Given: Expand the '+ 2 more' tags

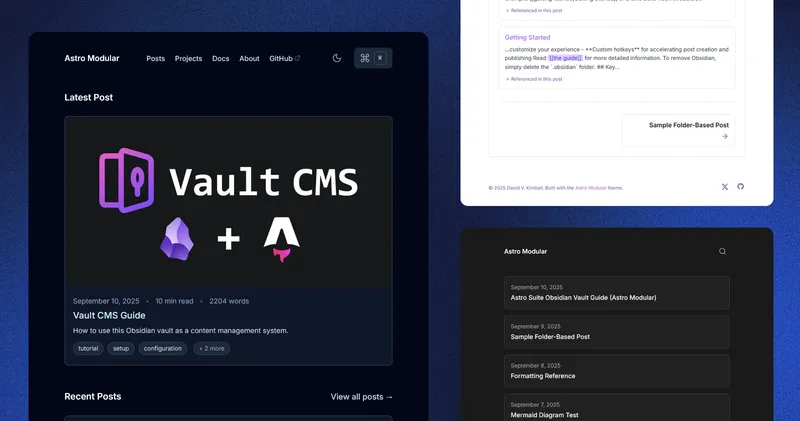Looking at the screenshot, I should [x=211, y=348].
